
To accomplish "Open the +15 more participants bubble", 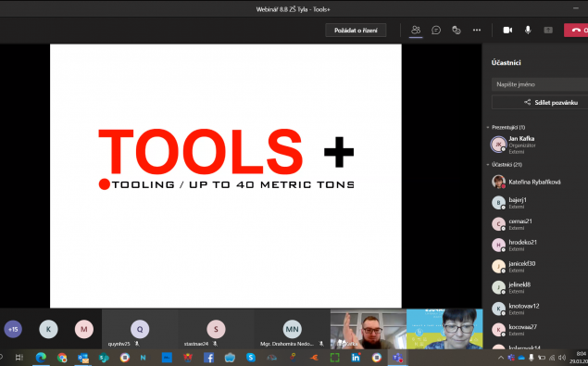I will (13, 329).
